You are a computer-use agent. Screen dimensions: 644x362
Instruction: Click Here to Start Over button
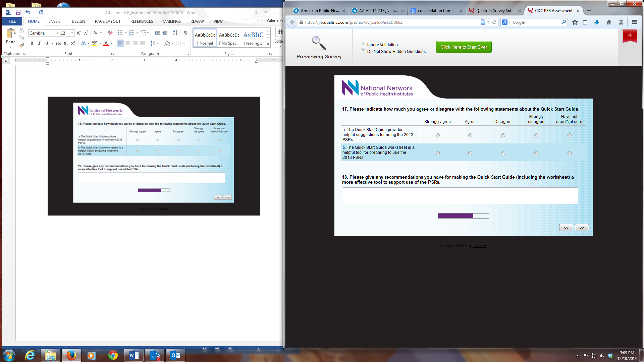tap(464, 47)
